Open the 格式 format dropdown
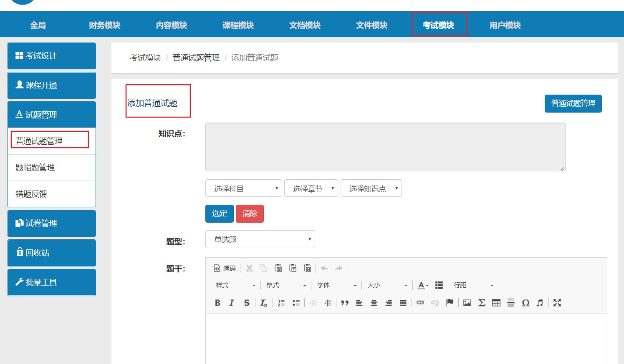Viewport: 624px width, 364px height. click(x=286, y=285)
